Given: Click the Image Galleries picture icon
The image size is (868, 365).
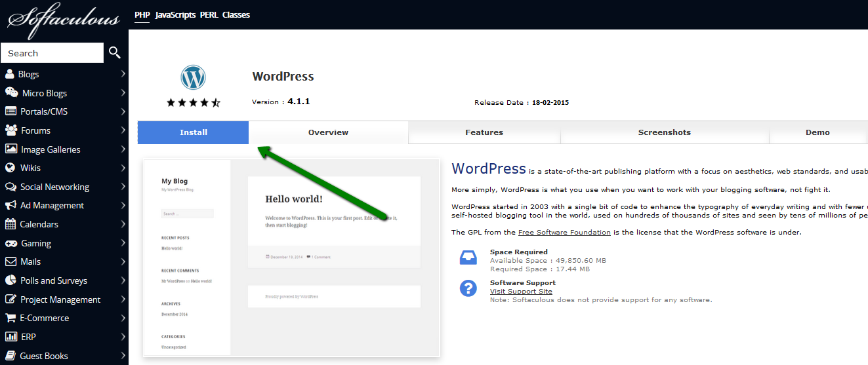Looking at the screenshot, I should [10, 149].
